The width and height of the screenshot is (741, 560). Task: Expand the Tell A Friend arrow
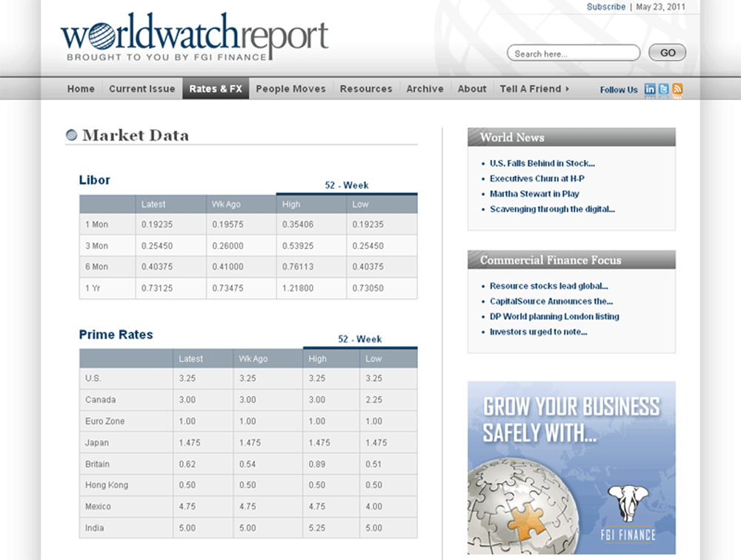(568, 89)
